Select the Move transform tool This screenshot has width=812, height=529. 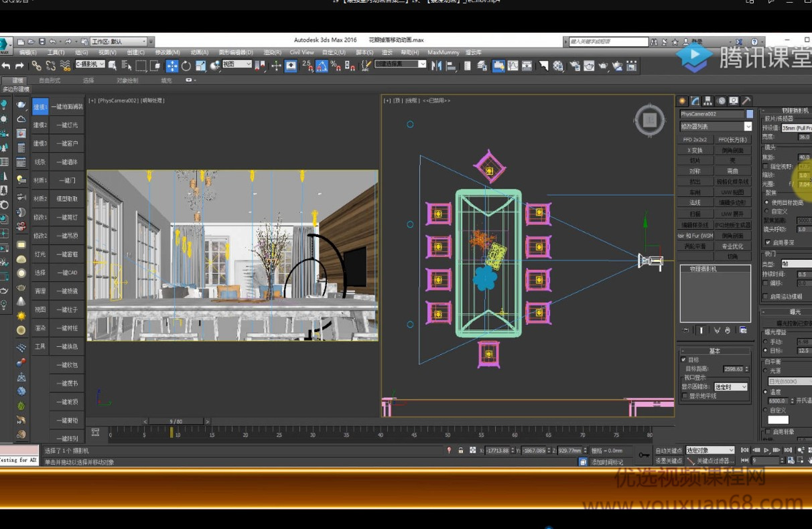[172, 66]
